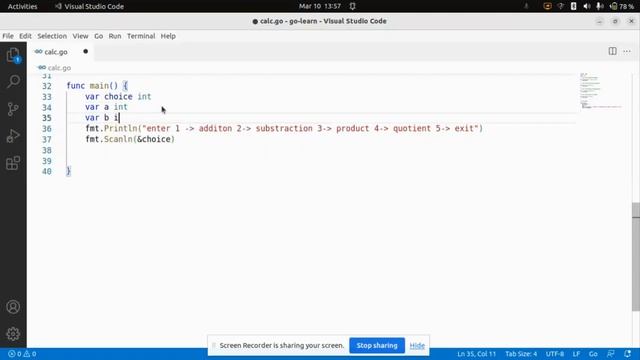Stop sharing the screen
Viewport: 640px width, 360px height.
pyautogui.click(x=377, y=345)
